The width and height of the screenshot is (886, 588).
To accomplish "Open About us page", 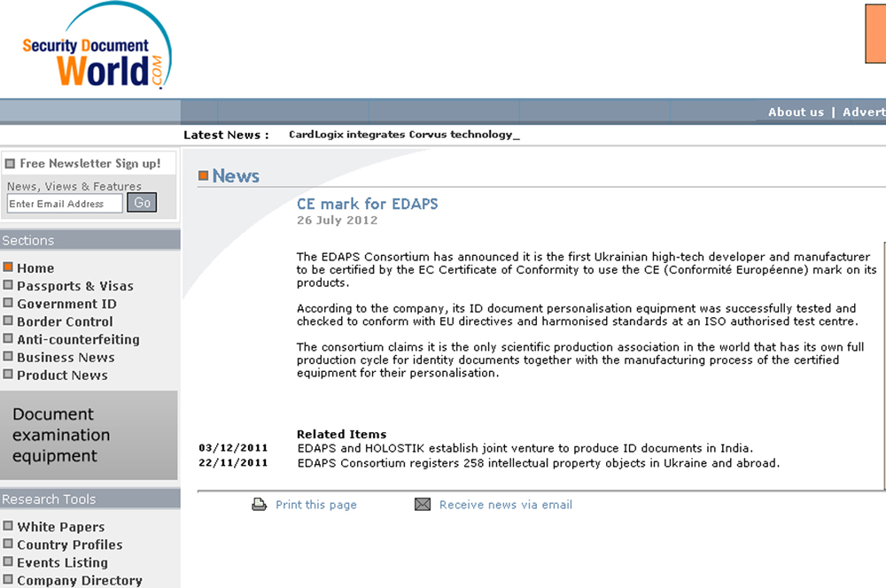I will (x=796, y=112).
